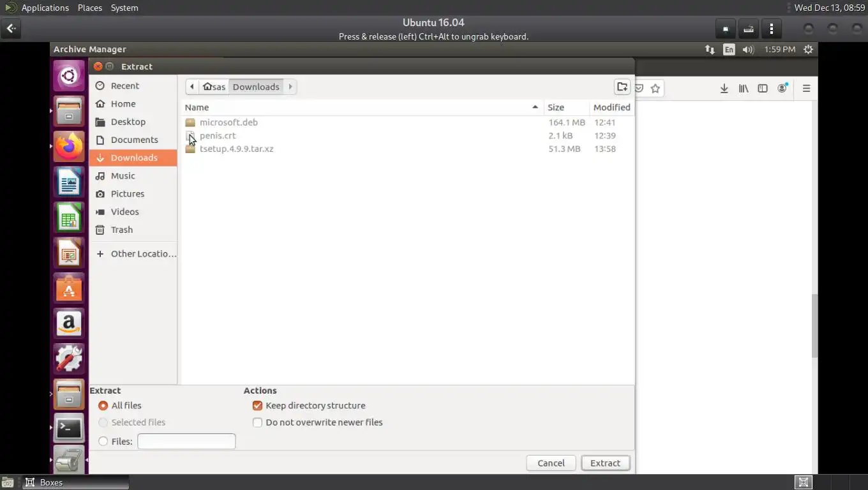Open Boxes three-dot menu
Screen dimensions: 868x490
pyautogui.click(x=772, y=29)
